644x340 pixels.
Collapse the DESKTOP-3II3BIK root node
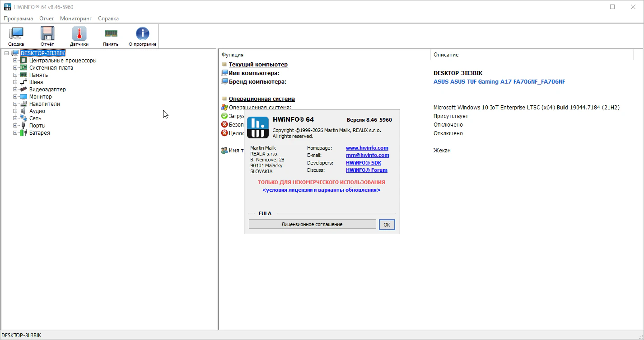tap(7, 53)
